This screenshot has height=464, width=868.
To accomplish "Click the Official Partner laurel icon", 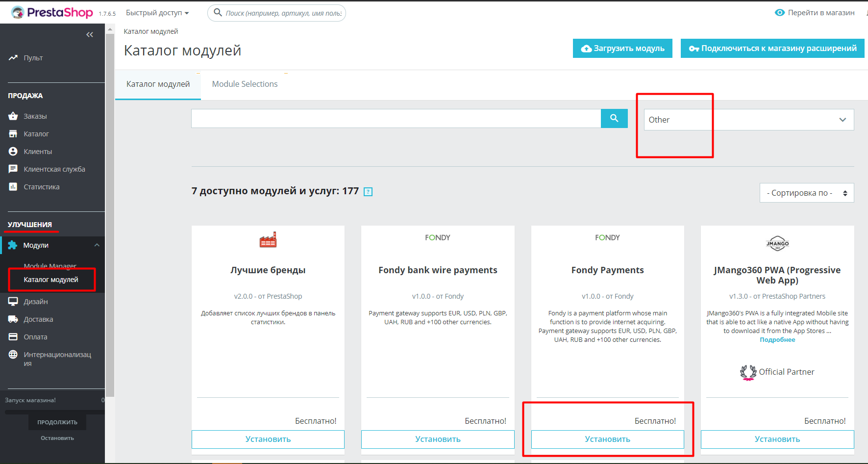I will click(748, 373).
